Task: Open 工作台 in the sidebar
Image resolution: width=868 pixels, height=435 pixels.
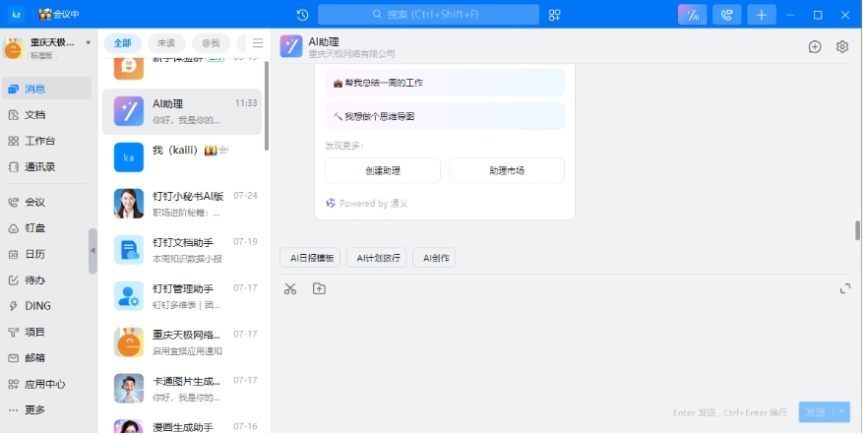Action: [x=46, y=141]
